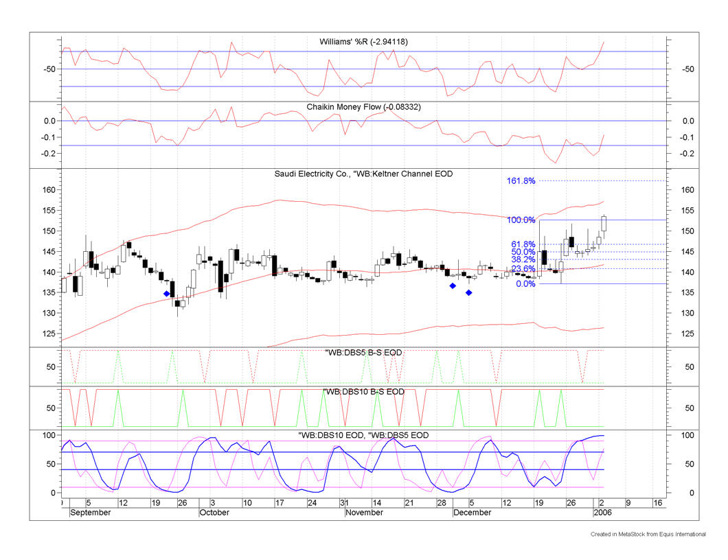Viewport: 728px width, 560px height.
Task: Select date tick 10 on the time axis
Action: click(247, 503)
